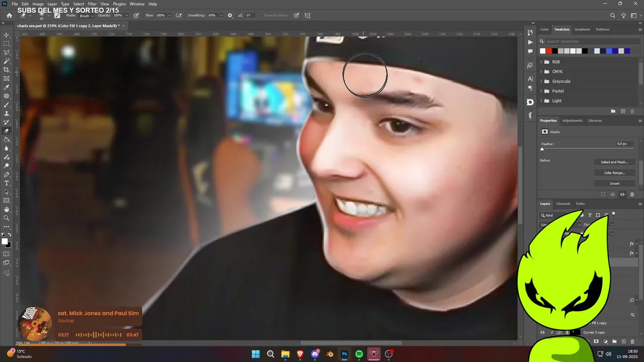Select the Paint Bucket tool
This screenshot has height=362, width=644.
click(7, 140)
